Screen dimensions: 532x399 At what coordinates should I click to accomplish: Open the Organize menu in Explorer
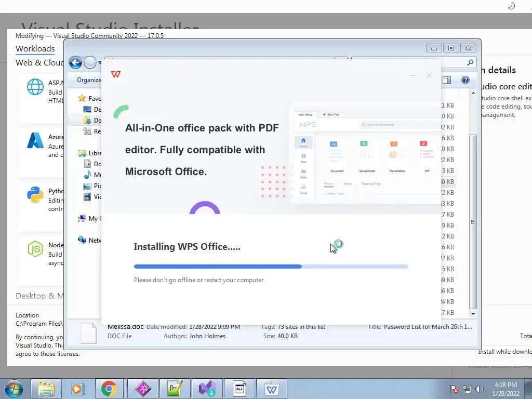[x=89, y=79]
